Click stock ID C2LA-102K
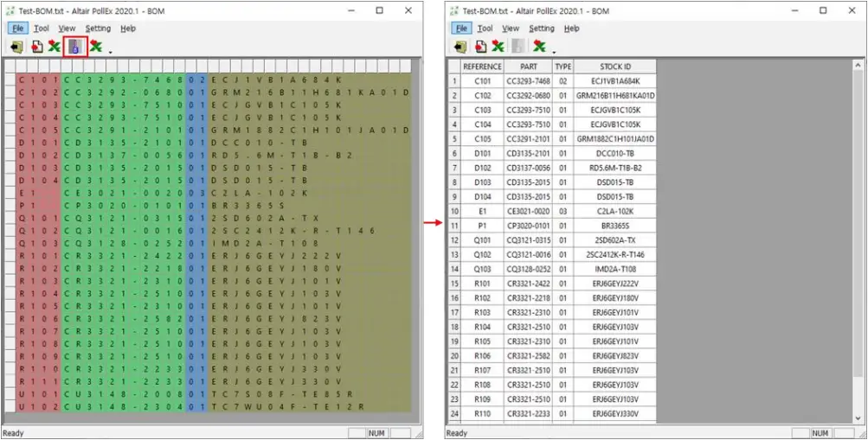Image resolution: width=868 pixels, height=440 pixels. [x=615, y=211]
